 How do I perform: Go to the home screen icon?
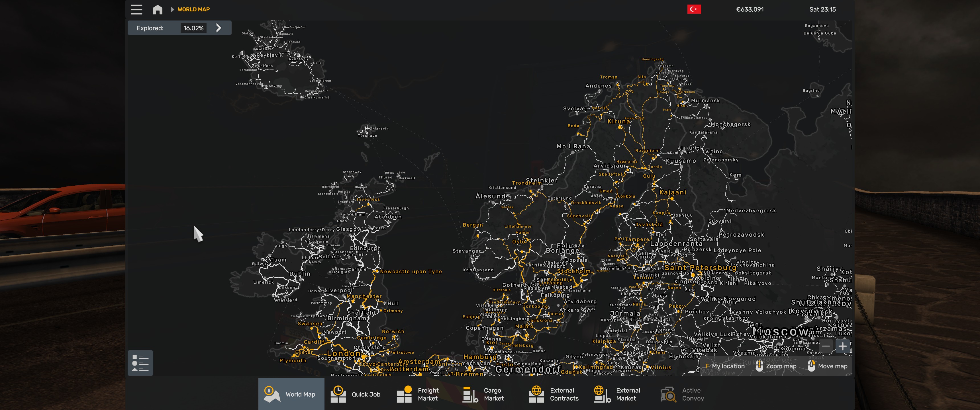[158, 9]
